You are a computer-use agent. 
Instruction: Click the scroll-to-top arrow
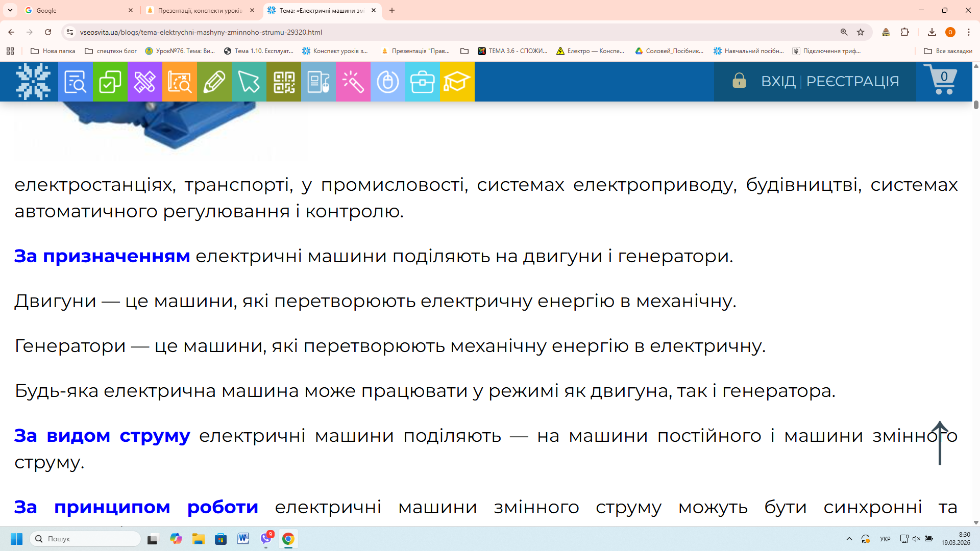(x=940, y=443)
